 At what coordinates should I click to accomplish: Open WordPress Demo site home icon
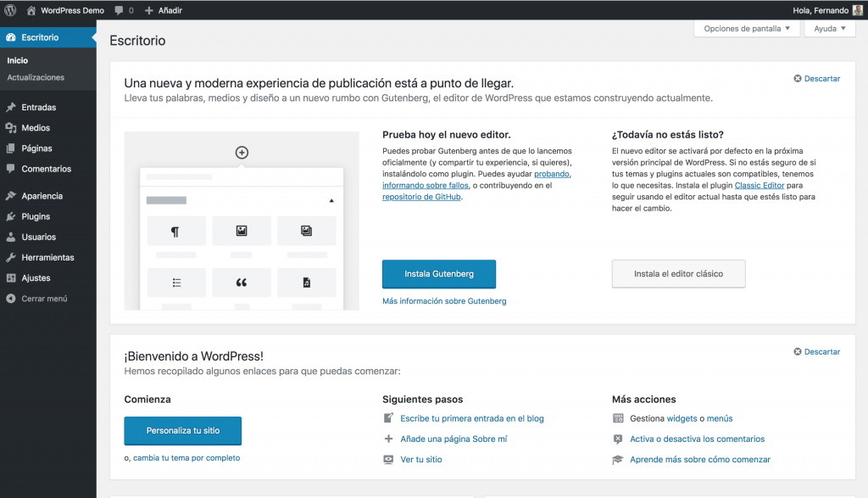point(31,10)
